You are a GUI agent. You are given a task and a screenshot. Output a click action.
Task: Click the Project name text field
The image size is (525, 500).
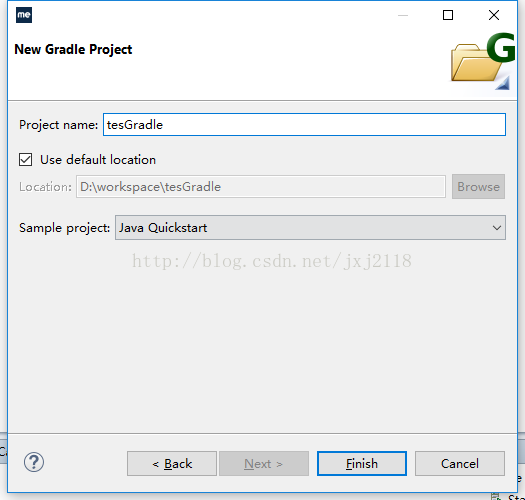tap(304, 125)
